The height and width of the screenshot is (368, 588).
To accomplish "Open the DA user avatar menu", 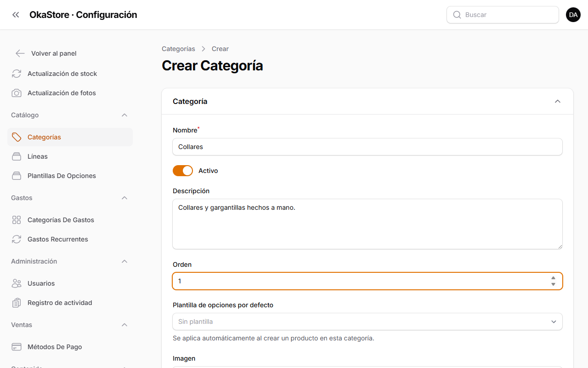I will point(573,15).
